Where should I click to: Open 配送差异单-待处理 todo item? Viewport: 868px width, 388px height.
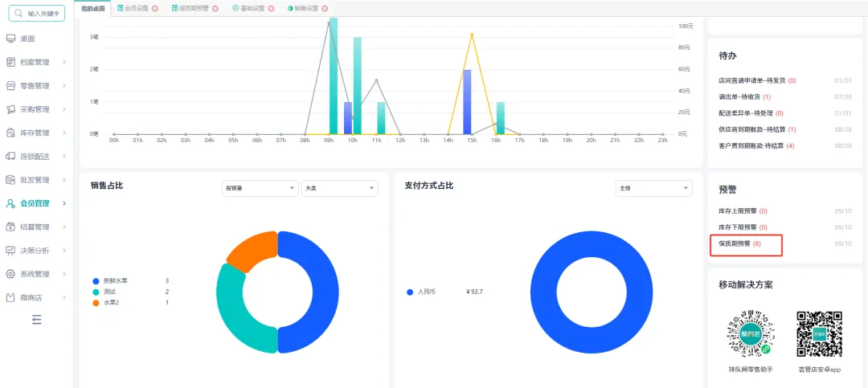(x=751, y=113)
